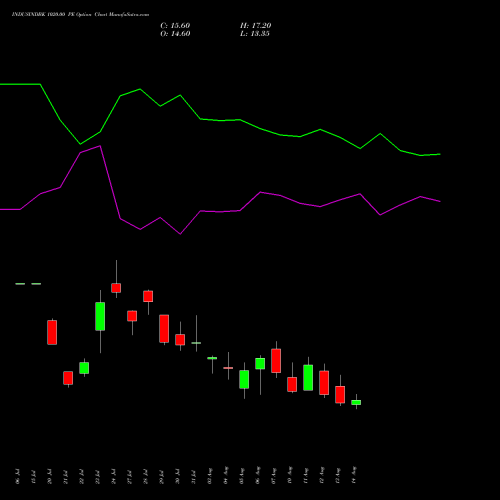
Task: Click the 30 Jul date label
Action: 178,476
